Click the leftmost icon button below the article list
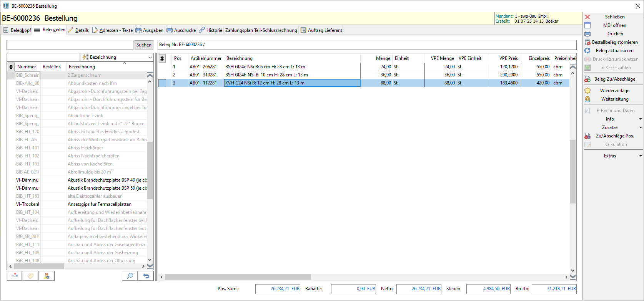This screenshot has height=301, width=644. (x=14, y=276)
